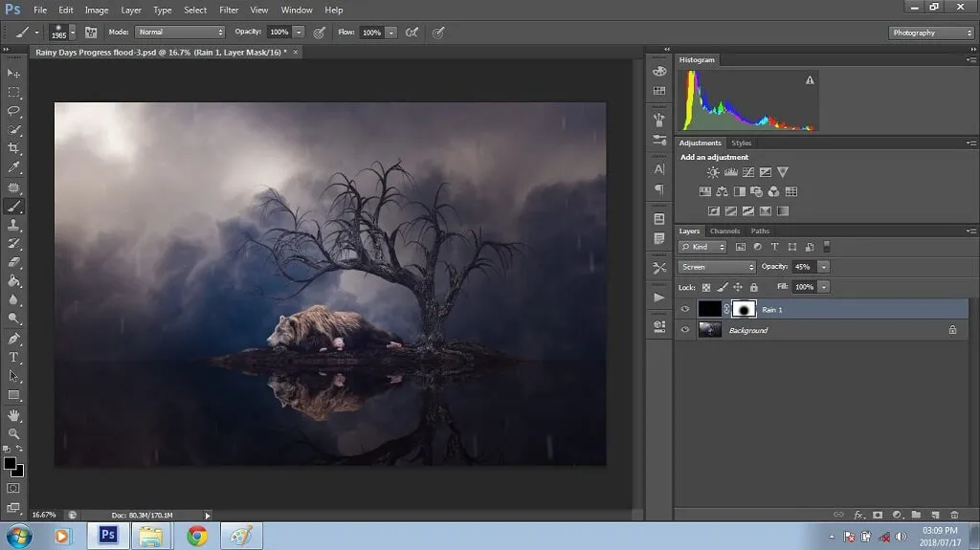Viewport: 980px width, 550px height.
Task: Select the Quick Selection tool
Action: 13,130
